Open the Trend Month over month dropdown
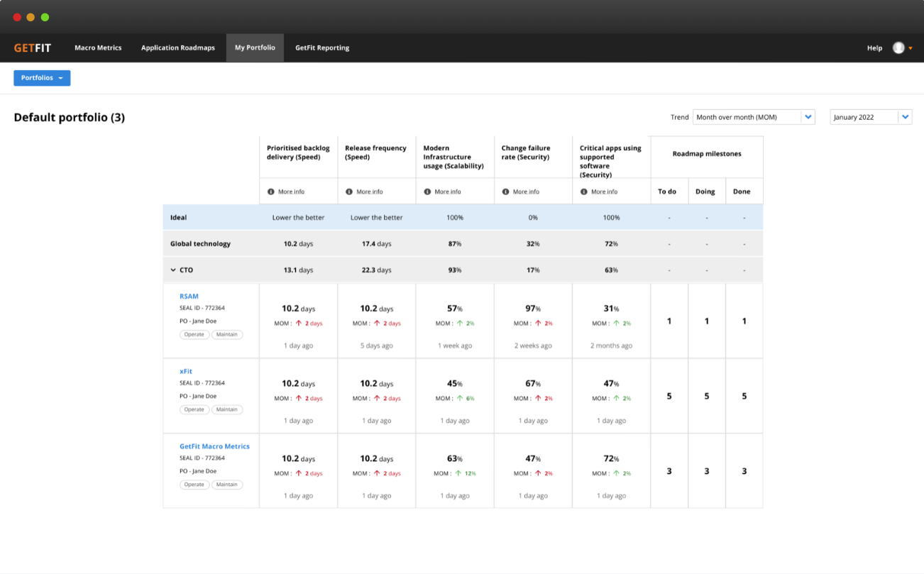924x574 pixels. click(x=753, y=116)
